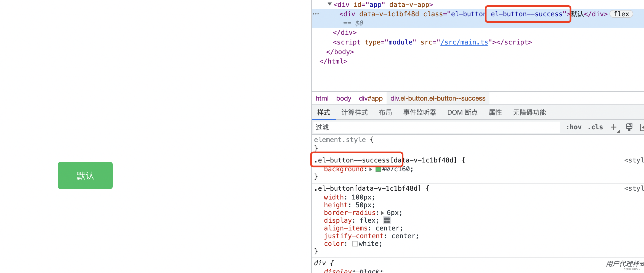Open the flex layout editor icon beside display: flex
The width and height of the screenshot is (644, 273).
387,220
